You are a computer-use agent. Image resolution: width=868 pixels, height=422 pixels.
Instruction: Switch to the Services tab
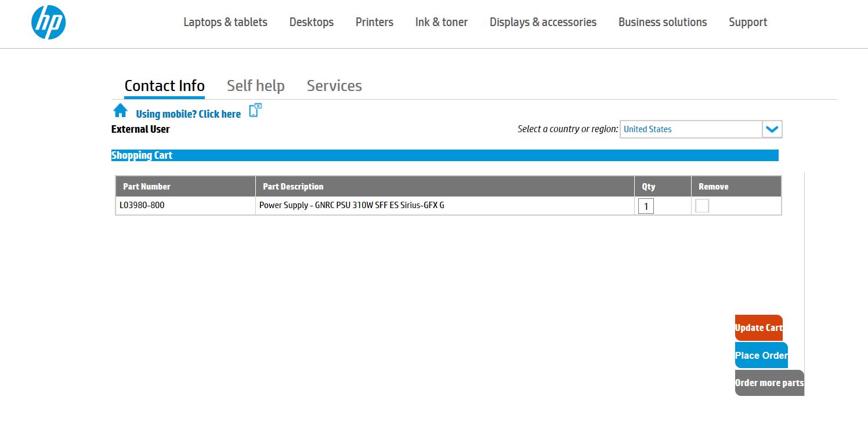click(x=334, y=86)
